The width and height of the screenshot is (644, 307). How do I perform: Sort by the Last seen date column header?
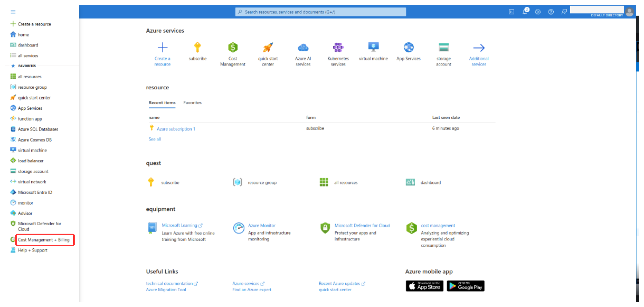coord(446,117)
